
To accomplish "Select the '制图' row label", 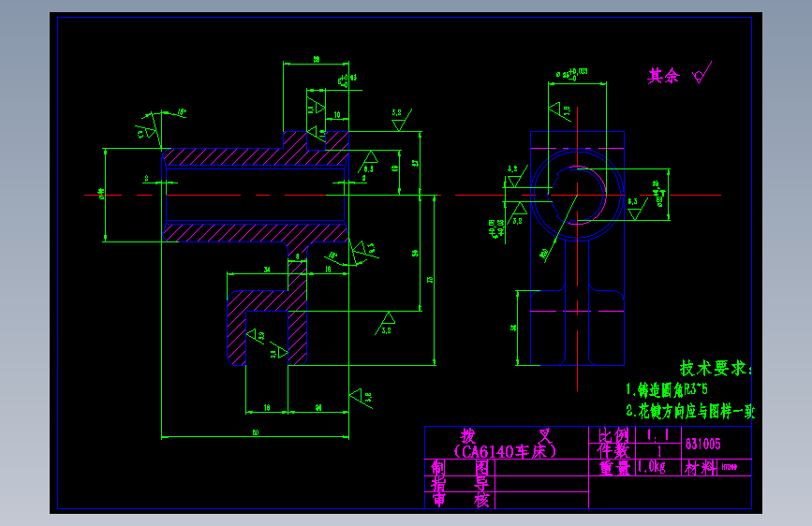I will (x=460, y=468).
